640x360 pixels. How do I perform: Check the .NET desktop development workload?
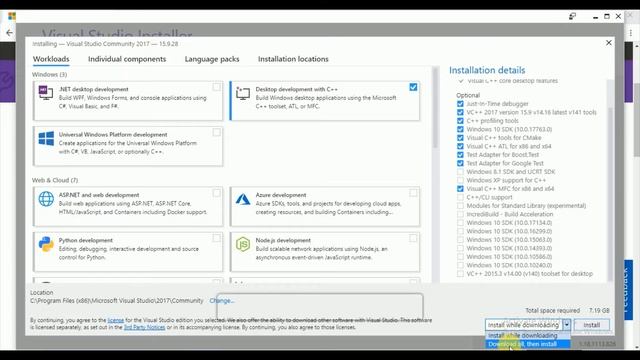point(216,87)
